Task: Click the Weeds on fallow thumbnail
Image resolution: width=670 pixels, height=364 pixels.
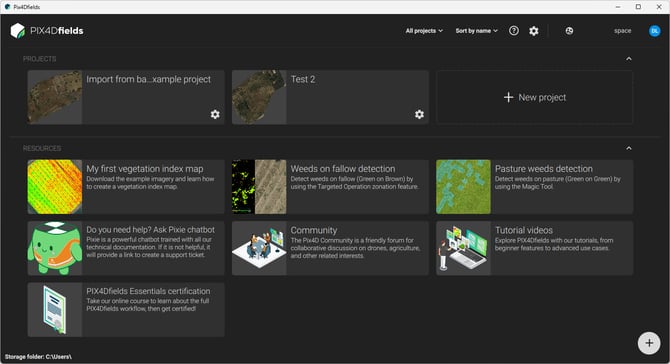Action: (x=259, y=187)
